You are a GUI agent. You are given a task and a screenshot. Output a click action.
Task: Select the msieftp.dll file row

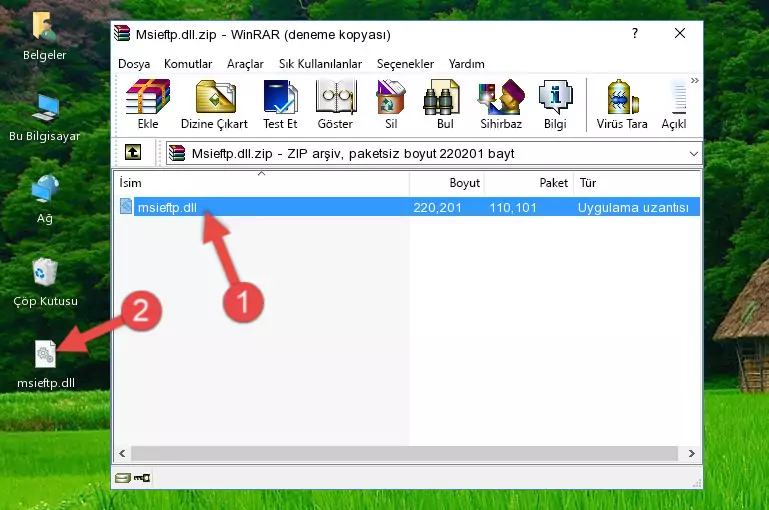pyautogui.click(x=408, y=207)
